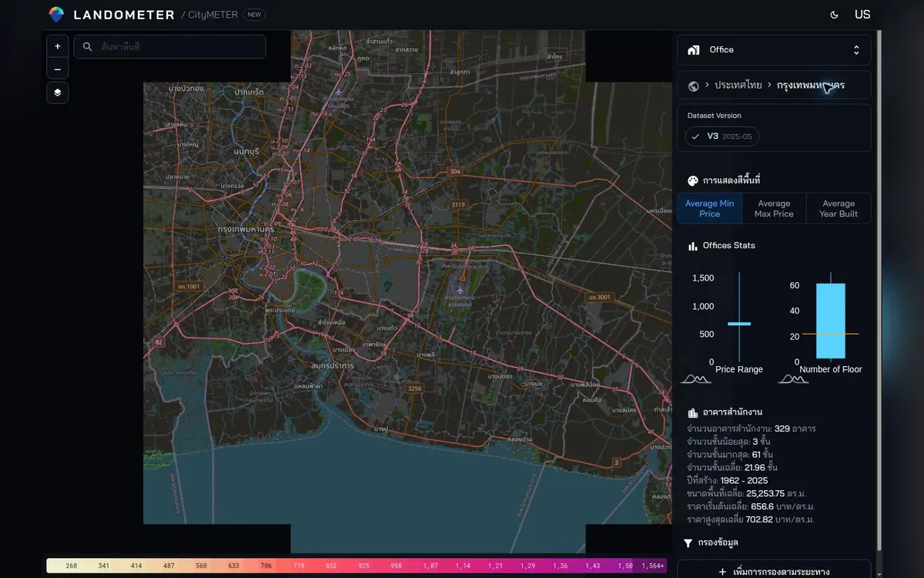Switch to Average Year Built tab

(839, 209)
